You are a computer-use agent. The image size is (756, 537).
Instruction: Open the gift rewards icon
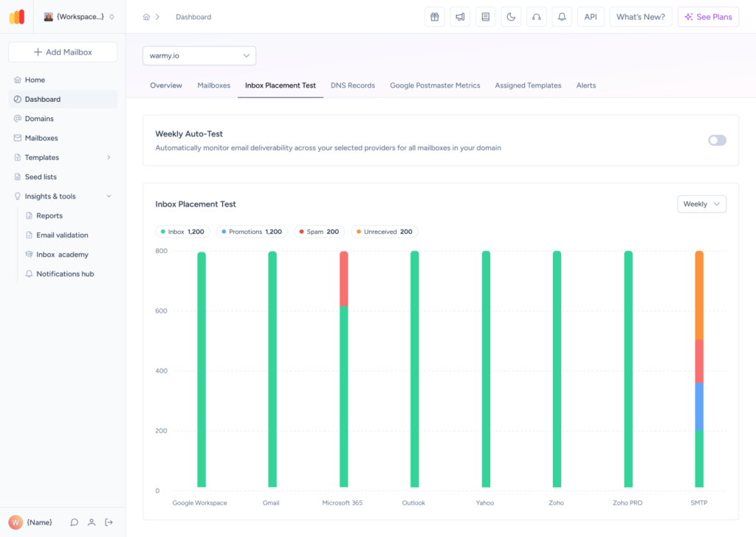pos(434,16)
